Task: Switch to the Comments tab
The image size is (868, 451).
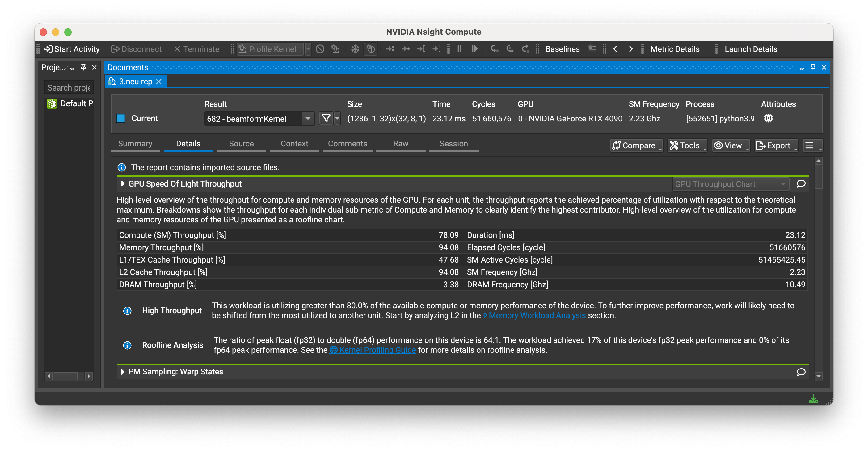Action: pos(348,144)
